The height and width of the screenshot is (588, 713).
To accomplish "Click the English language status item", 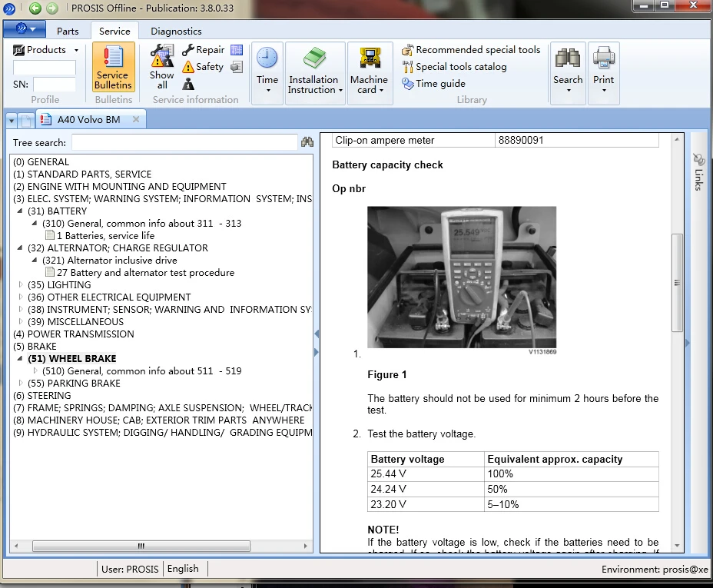I will (183, 569).
